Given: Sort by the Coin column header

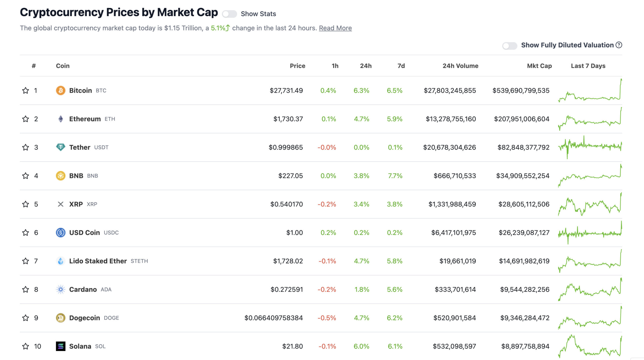Looking at the screenshot, I should pos(63,66).
